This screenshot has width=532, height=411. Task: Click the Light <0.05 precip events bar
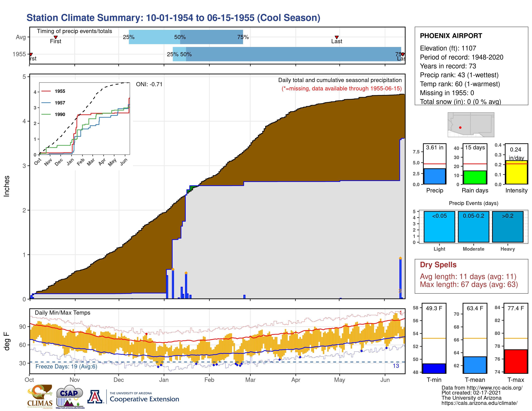click(x=439, y=227)
